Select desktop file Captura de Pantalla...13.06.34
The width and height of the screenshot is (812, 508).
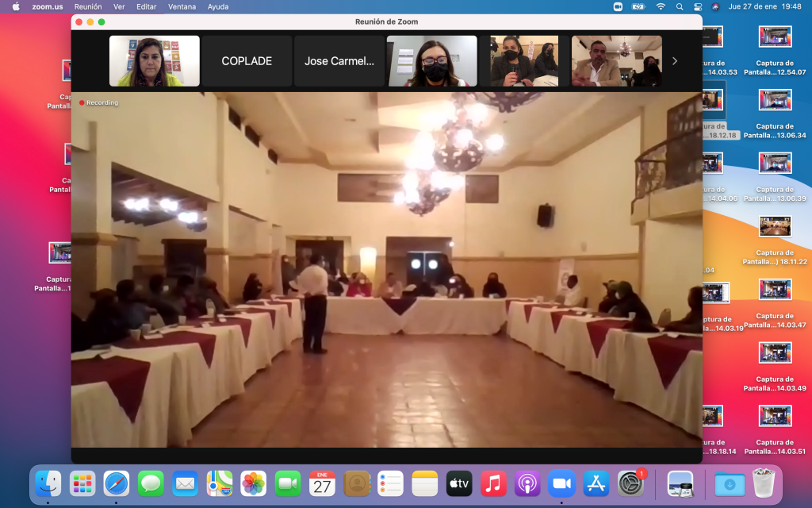[775, 114]
